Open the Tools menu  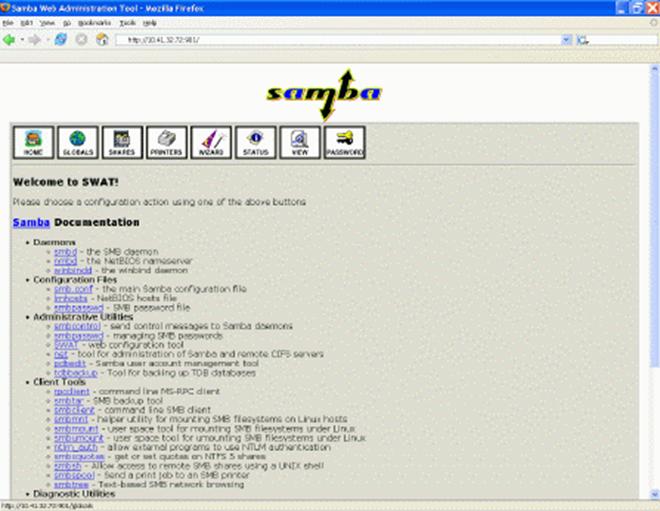pyautogui.click(x=127, y=23)
